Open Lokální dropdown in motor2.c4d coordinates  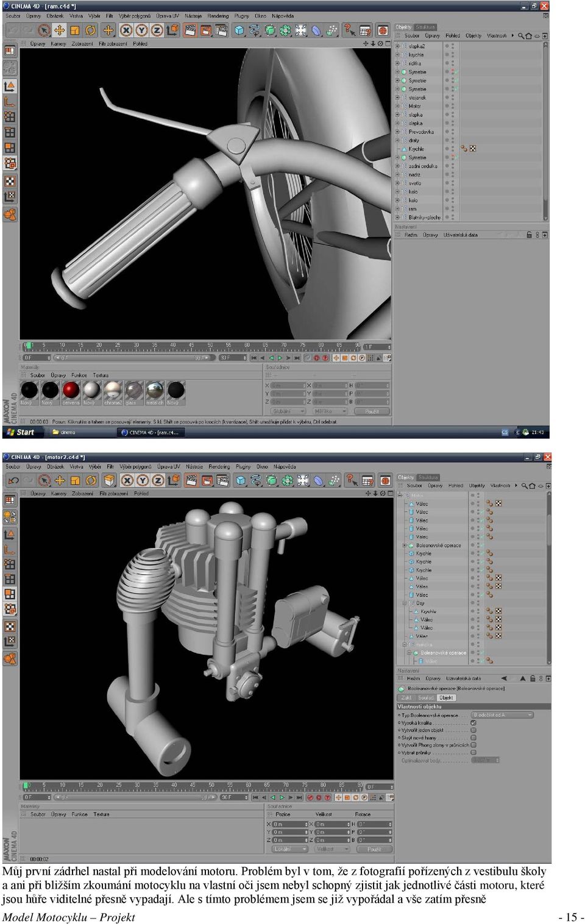click(x=289, y=848)
